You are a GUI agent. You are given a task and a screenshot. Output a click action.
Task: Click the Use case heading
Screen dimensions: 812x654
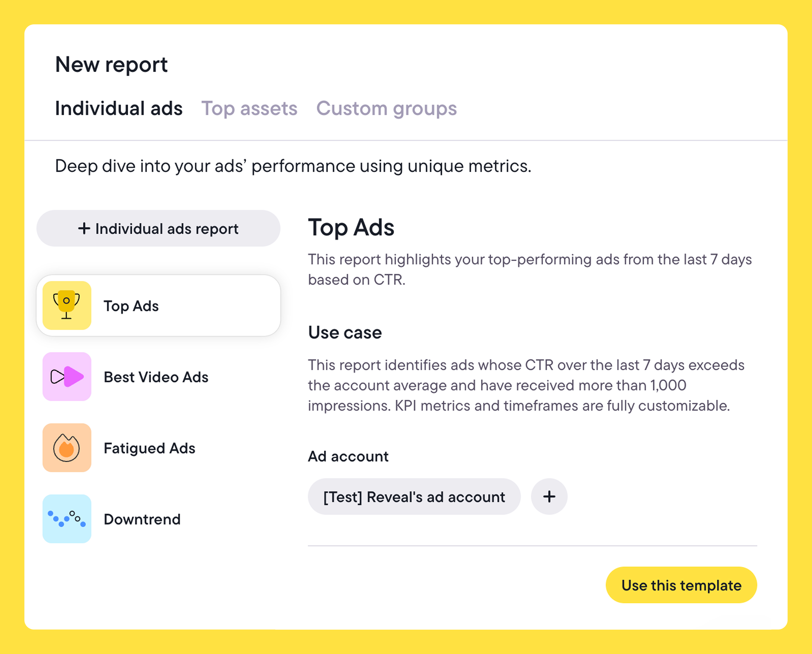click(345, 333)
